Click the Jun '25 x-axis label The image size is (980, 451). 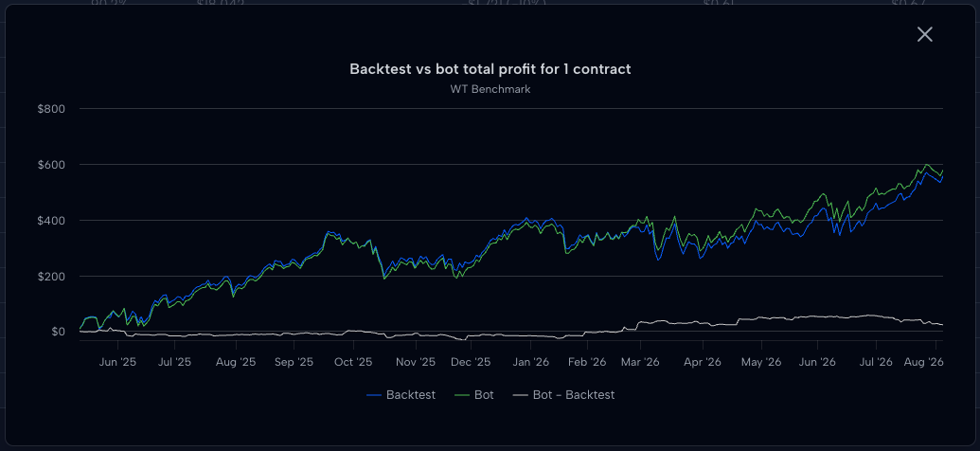(x=117, y=362)
